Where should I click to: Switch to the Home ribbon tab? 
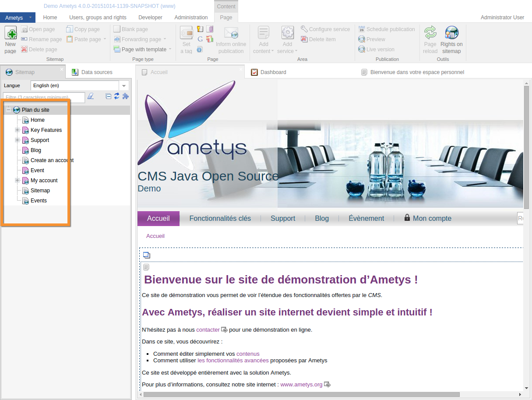50,18
